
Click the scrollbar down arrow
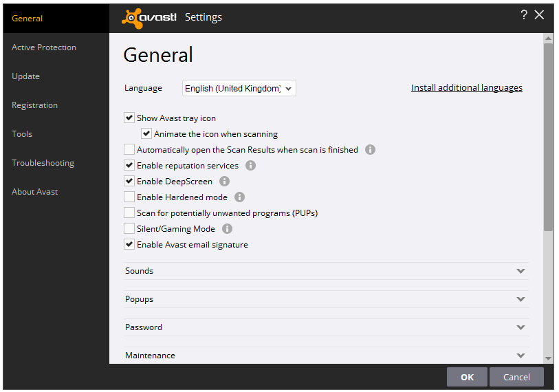[x=548, y=358]
